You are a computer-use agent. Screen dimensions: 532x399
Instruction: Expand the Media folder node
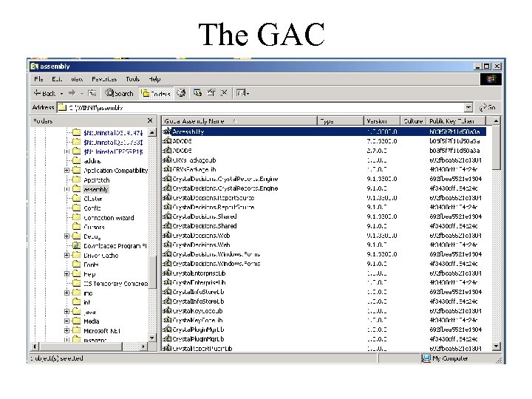(x=66, y=321)
